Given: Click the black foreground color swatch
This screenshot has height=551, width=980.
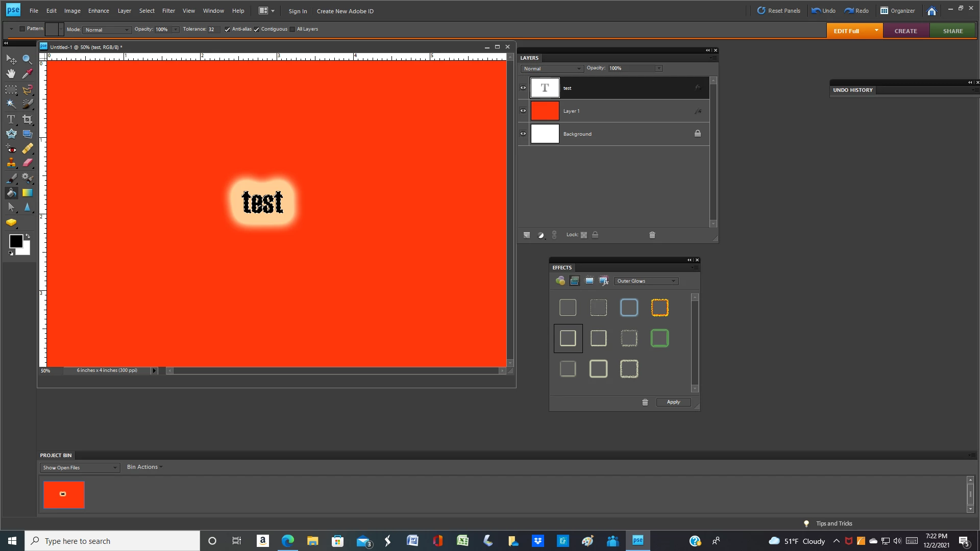Looking at the screenshot, I should (15, 241).
